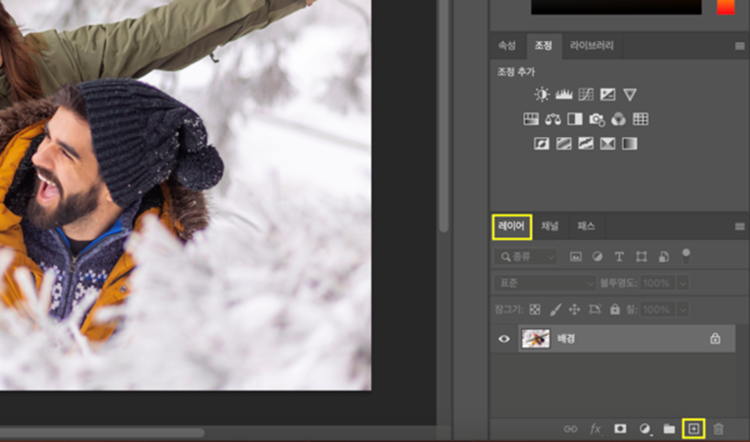Add a Threshold adjustment icon

(586, 144)
